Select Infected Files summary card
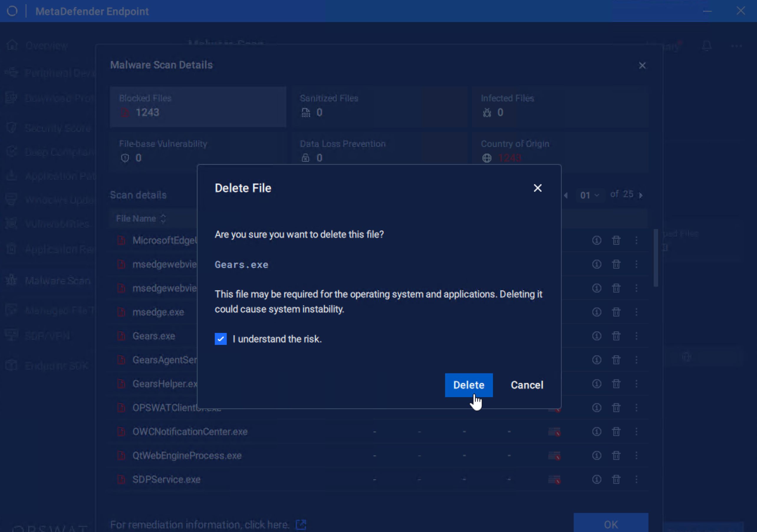Screen dimensions: 757x532 click(x=559, y=106)
